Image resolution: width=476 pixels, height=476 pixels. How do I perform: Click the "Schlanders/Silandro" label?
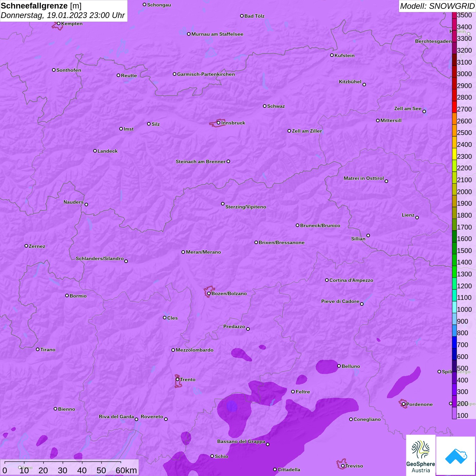coord(100,258)
